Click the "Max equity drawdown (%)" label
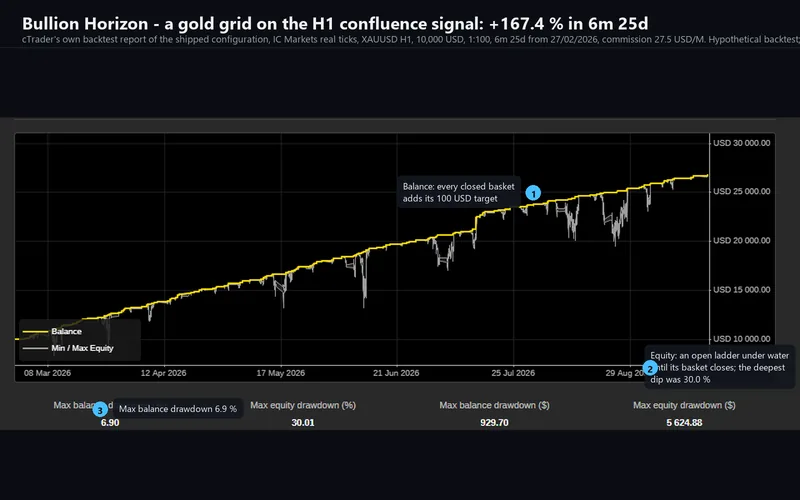800x500 pixels. coord(303,405)
